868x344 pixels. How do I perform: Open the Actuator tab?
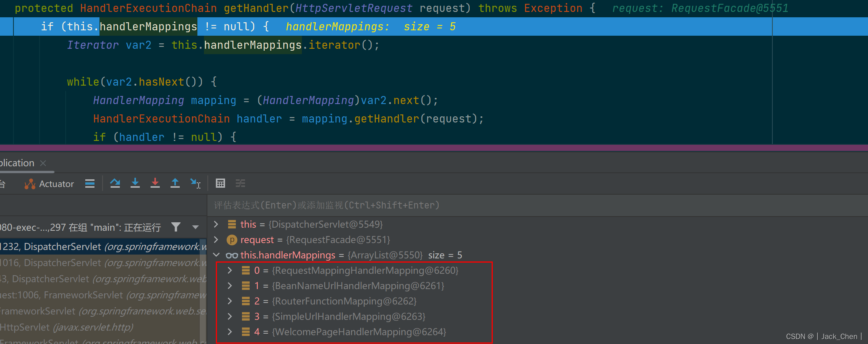(x=49, y=184)
